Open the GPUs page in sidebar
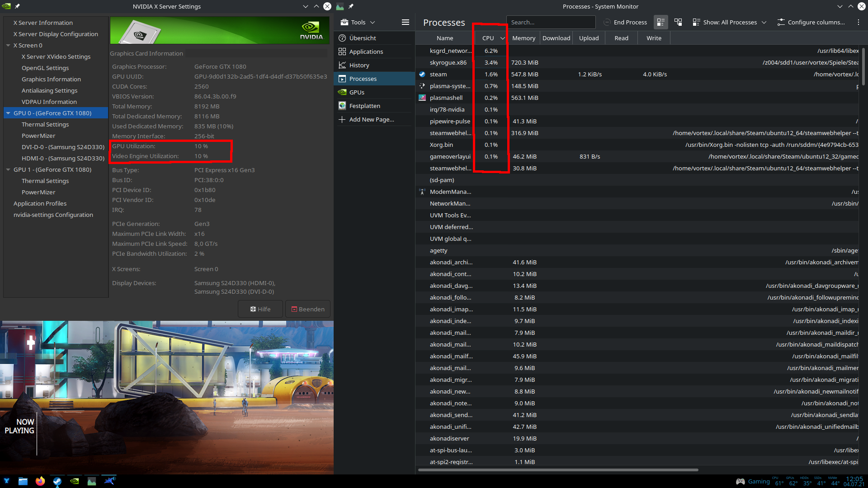The image size is (868, 488). pos(374,92)
